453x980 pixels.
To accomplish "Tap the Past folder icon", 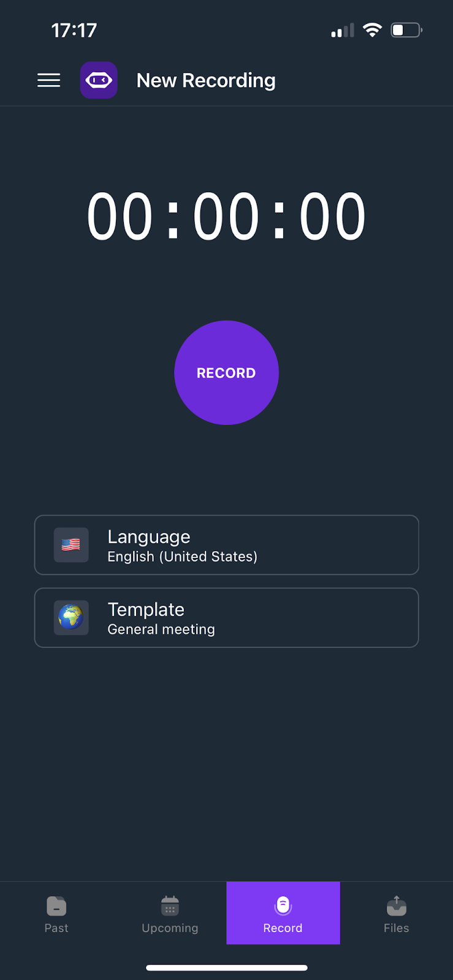I will tap(56, 906).
